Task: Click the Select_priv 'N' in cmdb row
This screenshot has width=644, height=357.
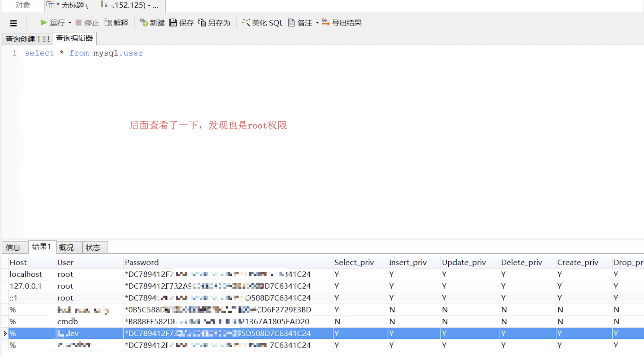Action: 360,321
